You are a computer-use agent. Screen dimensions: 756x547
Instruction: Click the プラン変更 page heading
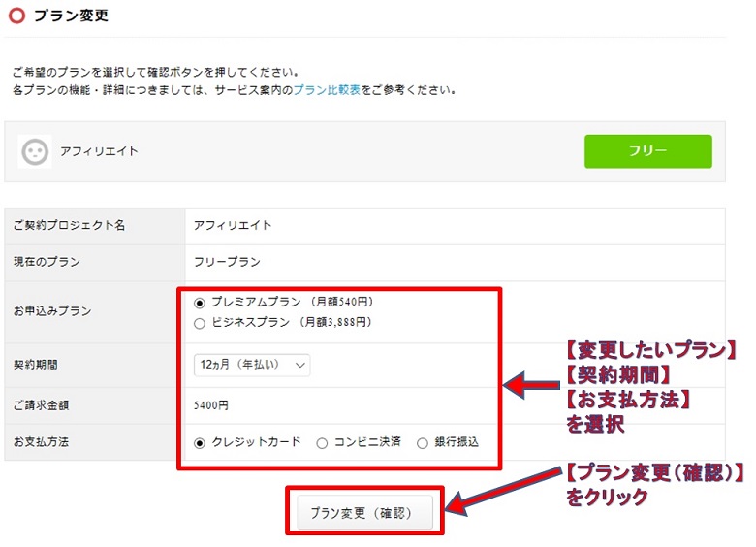71,16
